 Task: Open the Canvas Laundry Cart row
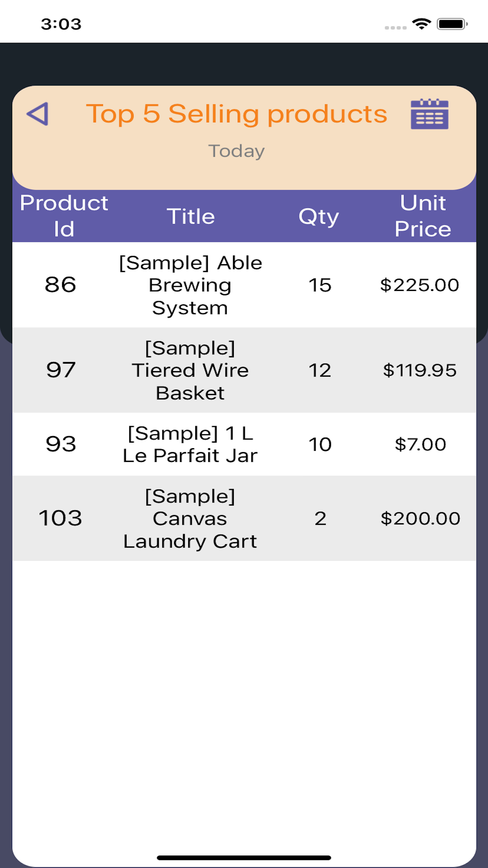coord(191,519)
